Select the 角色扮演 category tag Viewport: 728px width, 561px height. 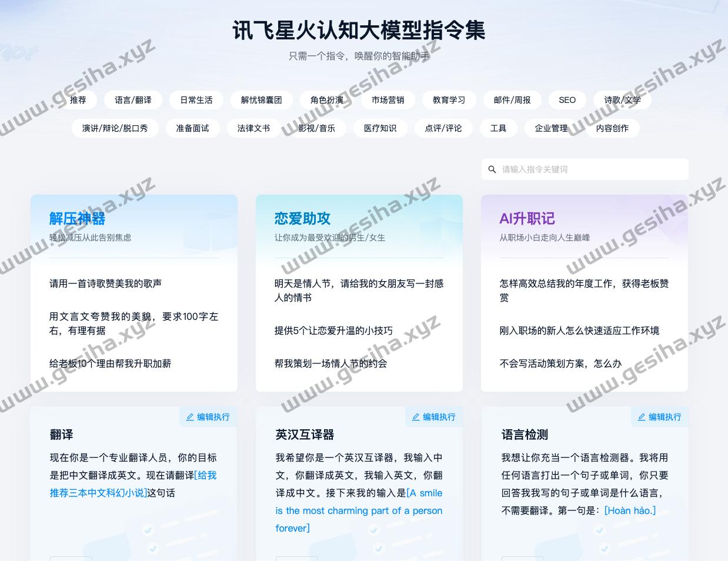(x=326, y=100)
